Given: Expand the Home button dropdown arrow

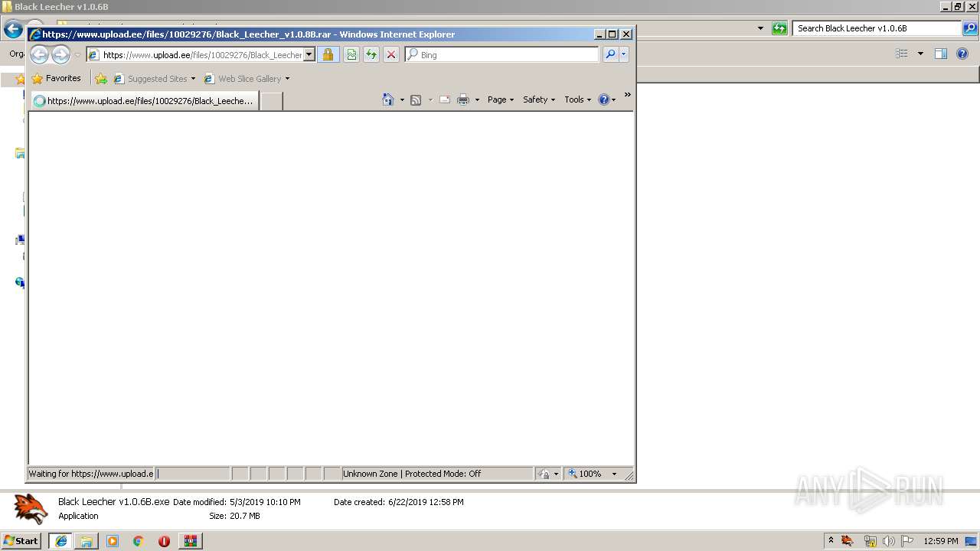Looking at the screenshot, I should [402, 99].
